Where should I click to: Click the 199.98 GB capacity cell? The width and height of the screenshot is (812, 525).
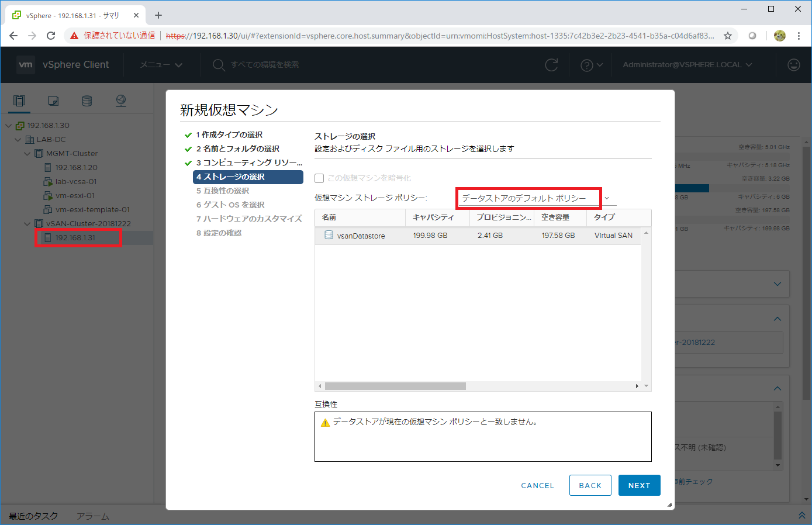point(430,236)
